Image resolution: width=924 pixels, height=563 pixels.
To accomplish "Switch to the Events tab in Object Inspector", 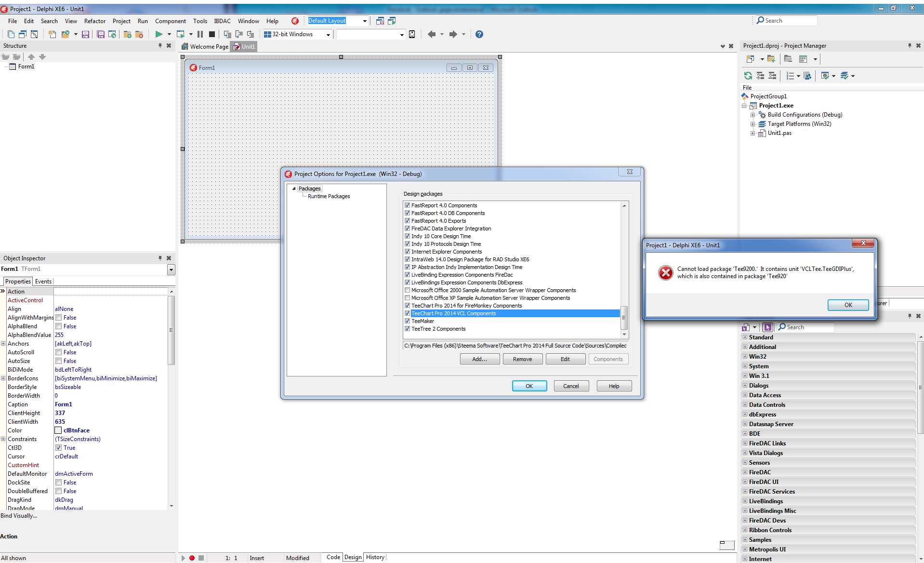I will (x=43, y=281).
